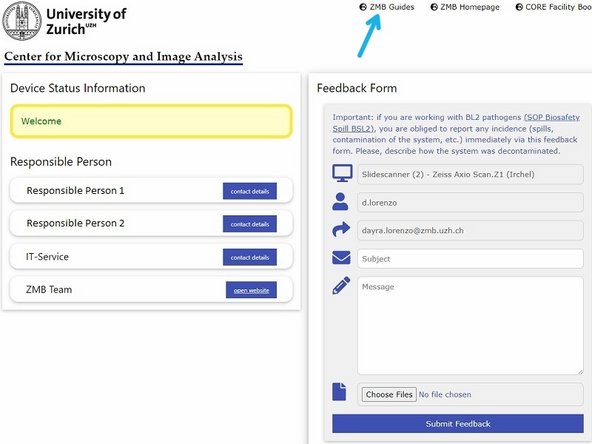Click the globe icon beside ZMB Guides
Viewport: 592px width, 444px height.
pyautogui.click(x=363, y=7)
